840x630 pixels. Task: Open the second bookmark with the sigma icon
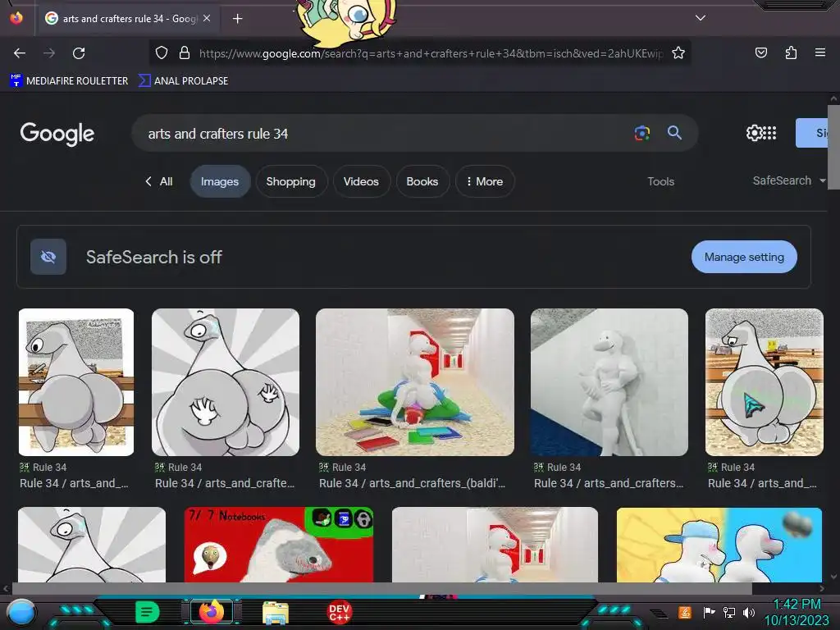tap(184, 81)
